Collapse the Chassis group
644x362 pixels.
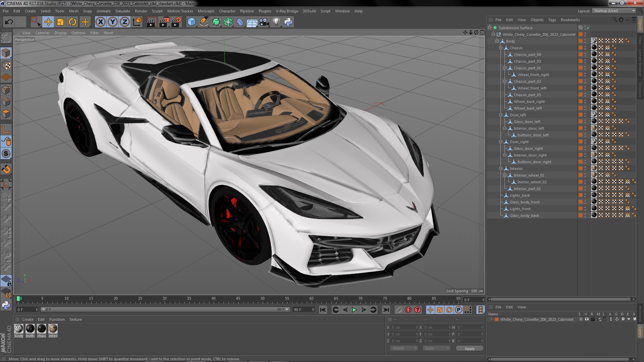[x=501, y=48]
